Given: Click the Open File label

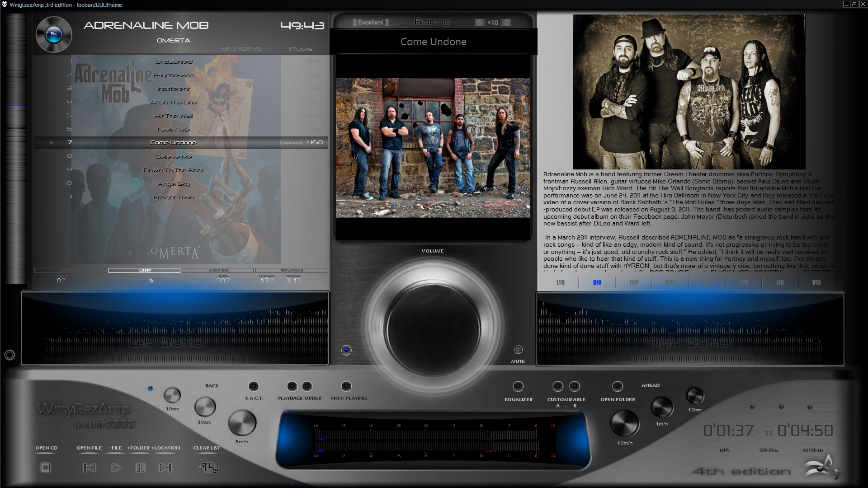Looking at the screenshot, I should point(89,448).
